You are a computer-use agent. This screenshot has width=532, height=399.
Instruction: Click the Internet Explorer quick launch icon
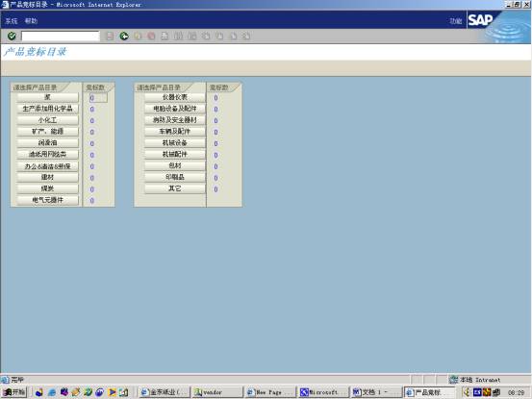(x=52, y=392)
